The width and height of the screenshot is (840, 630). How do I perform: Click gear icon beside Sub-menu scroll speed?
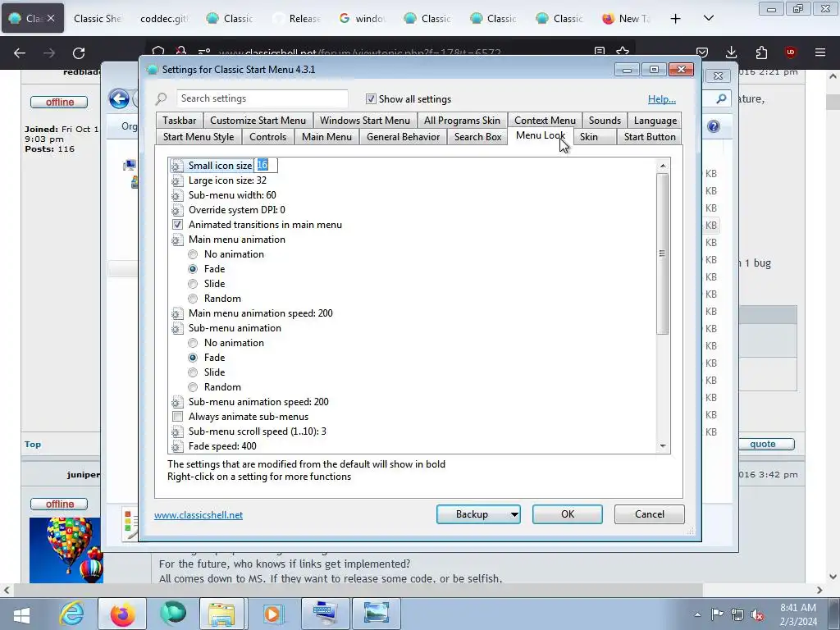pos(177,431)
